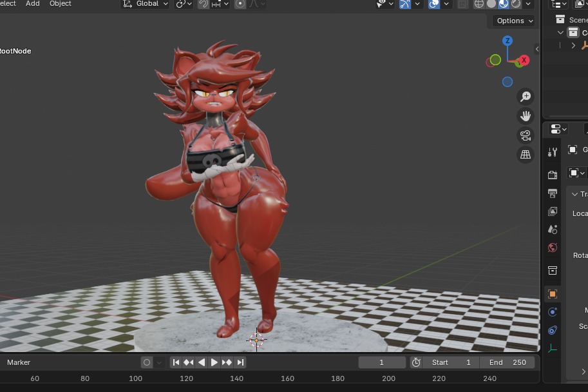Switch to wireframe viewport shading
This screenshot has width=588, height=392.
coord(479,4)
